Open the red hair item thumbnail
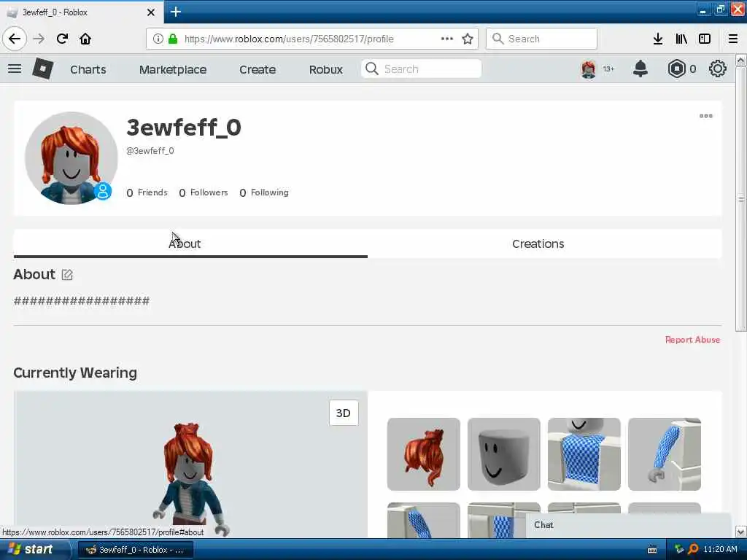The height and width of the screenshot is (560, 747). [x=424, y=454]
